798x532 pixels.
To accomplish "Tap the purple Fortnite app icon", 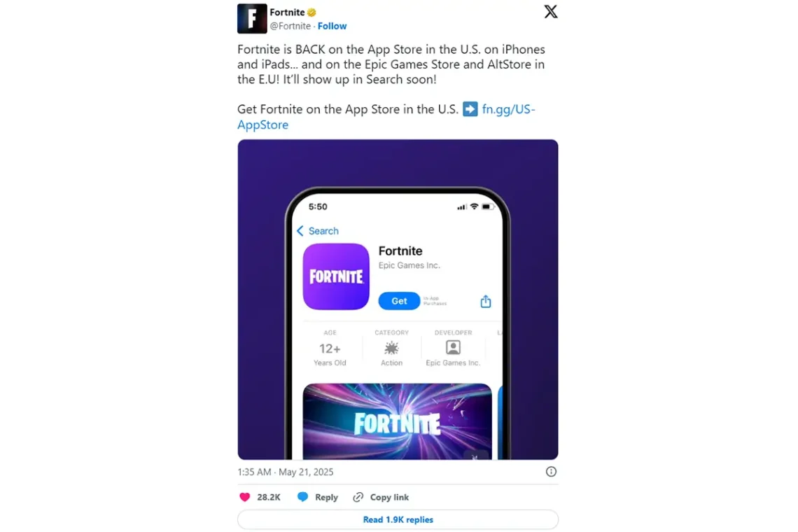I will pos(336,276).
